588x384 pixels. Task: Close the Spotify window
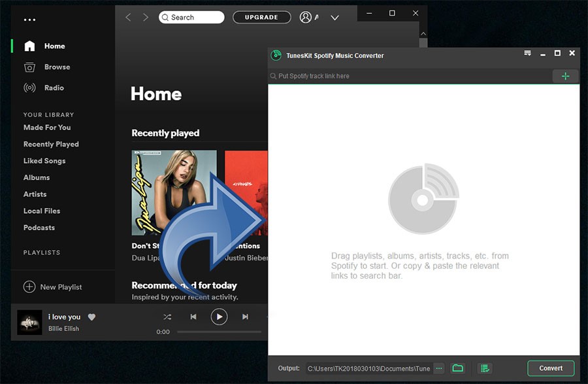pyautogui.click(x=416, y=13)
